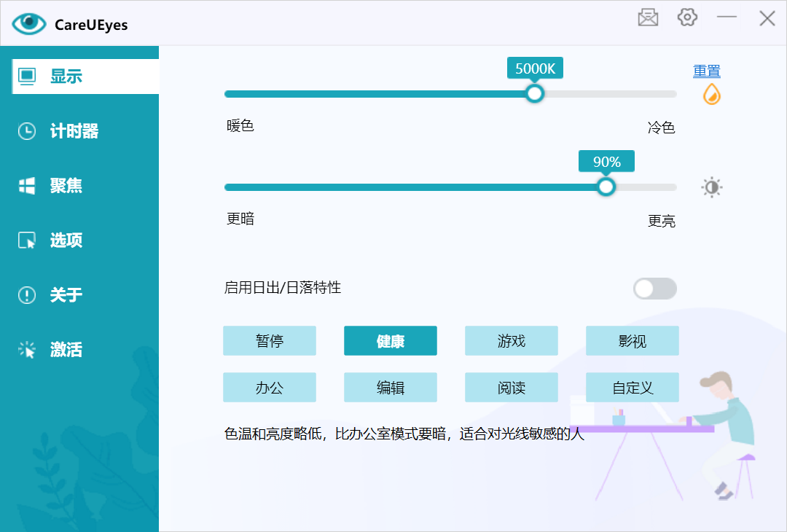The height and width of the screenshot is (532, 787).
Task: Click the 重置 reset link
Action: click(707, 71)
